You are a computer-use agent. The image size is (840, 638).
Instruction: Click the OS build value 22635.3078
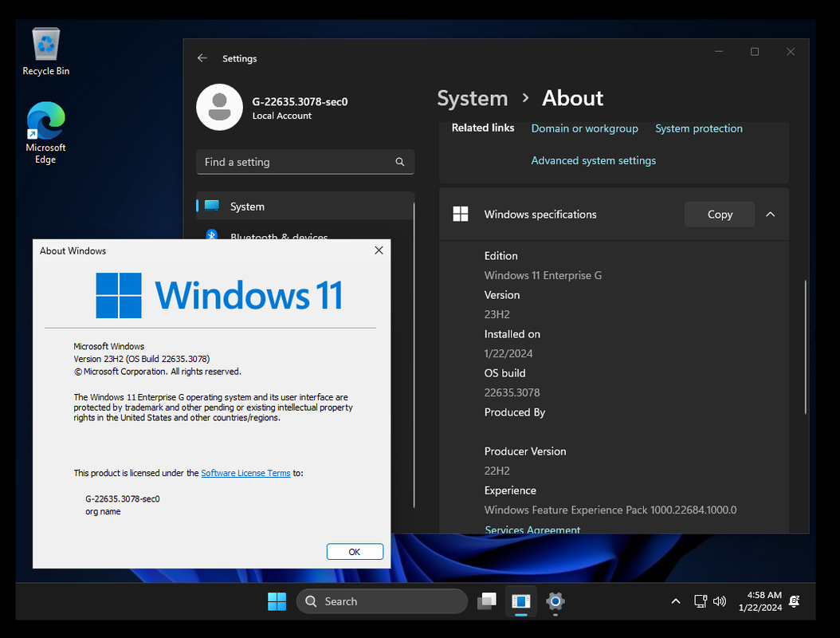tap(512, 392)
